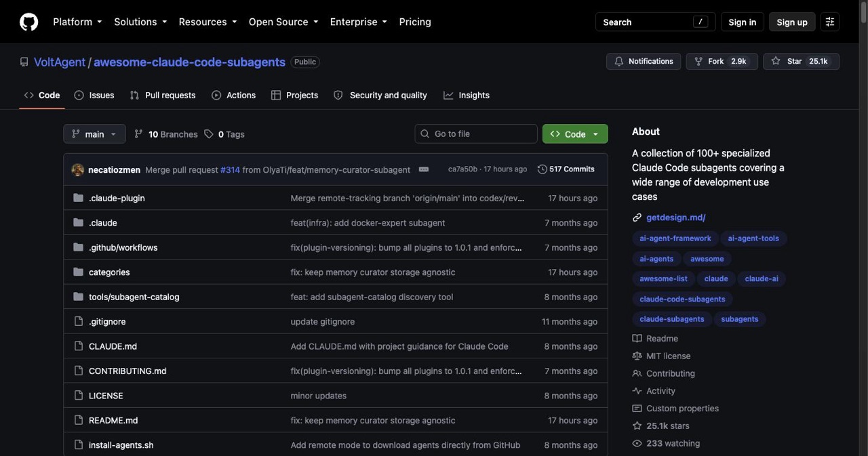Open the appearance settings icon beside Sign up

coord(829,22)
